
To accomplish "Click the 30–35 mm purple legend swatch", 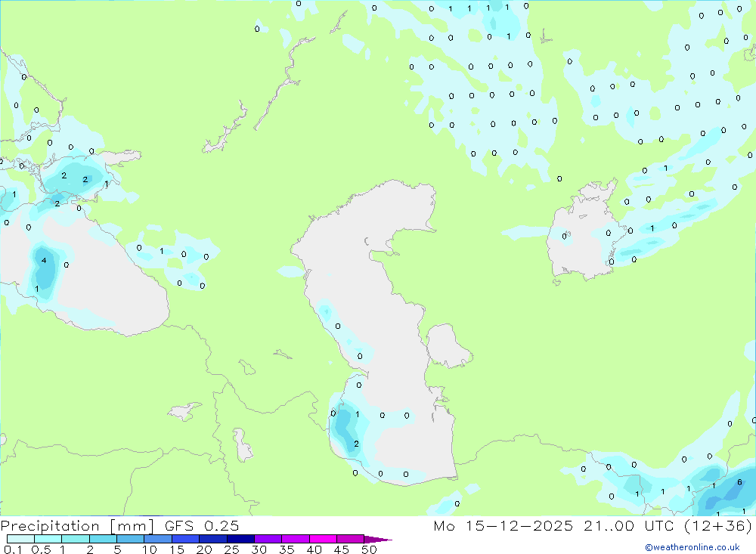I will 268,539.
